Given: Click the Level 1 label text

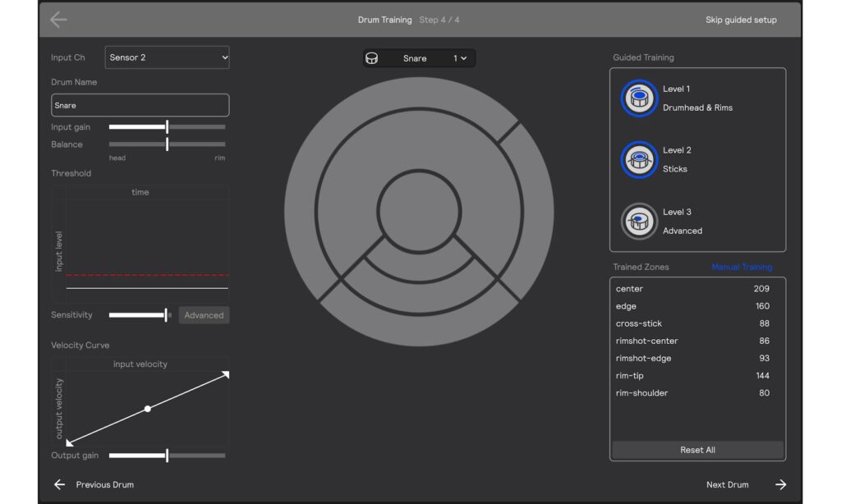Looking at the screenshot, I should pyautogui.click(x=677, y=89).
